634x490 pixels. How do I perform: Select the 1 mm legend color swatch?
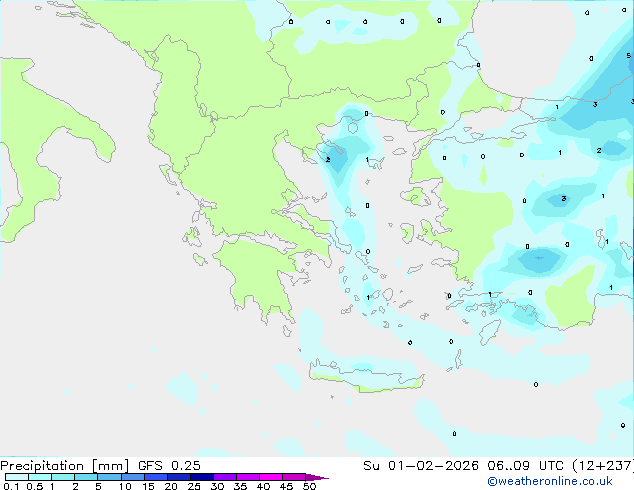click(63, 477)
